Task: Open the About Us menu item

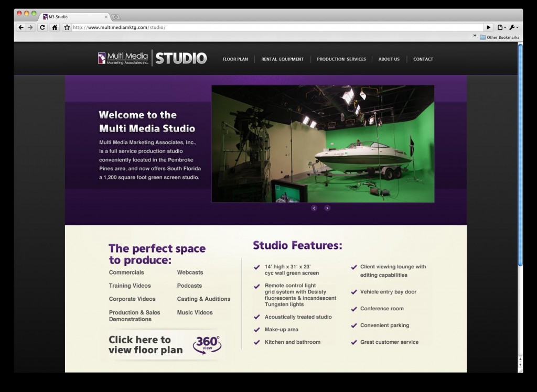Action: coord(389,59)
